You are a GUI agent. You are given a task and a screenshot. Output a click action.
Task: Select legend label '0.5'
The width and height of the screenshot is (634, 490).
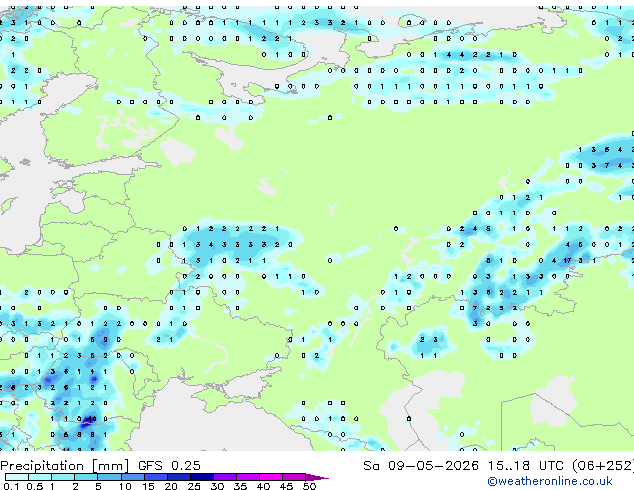click(x=35, y=486)
